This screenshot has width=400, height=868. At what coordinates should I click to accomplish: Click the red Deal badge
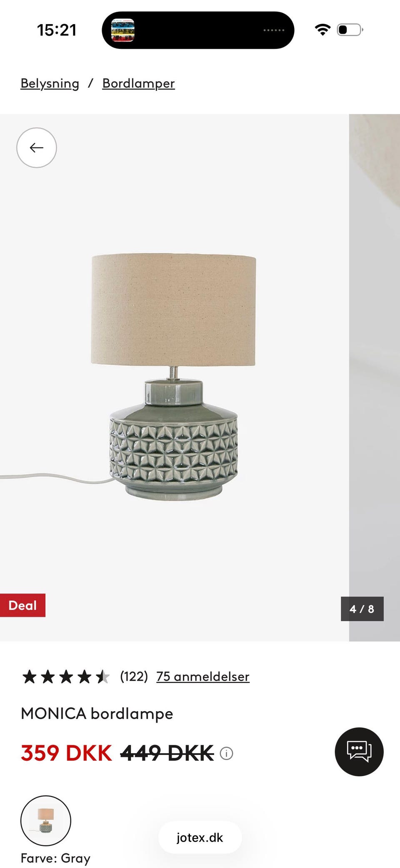pos(22,605)
